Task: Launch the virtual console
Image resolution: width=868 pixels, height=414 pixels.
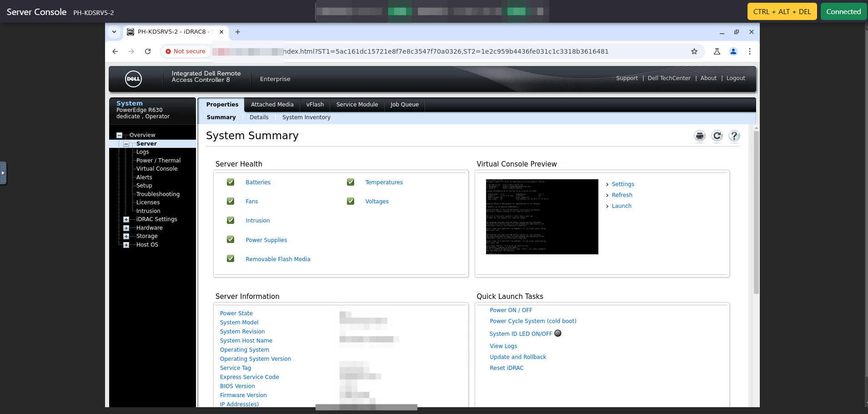Action: (622, 206)
